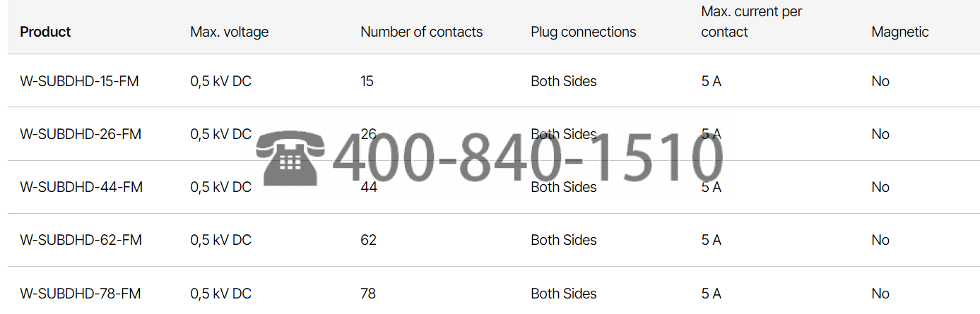The image size is (980, 314).
Task: Sort by Number of contacts header
Action: [422, 32]
